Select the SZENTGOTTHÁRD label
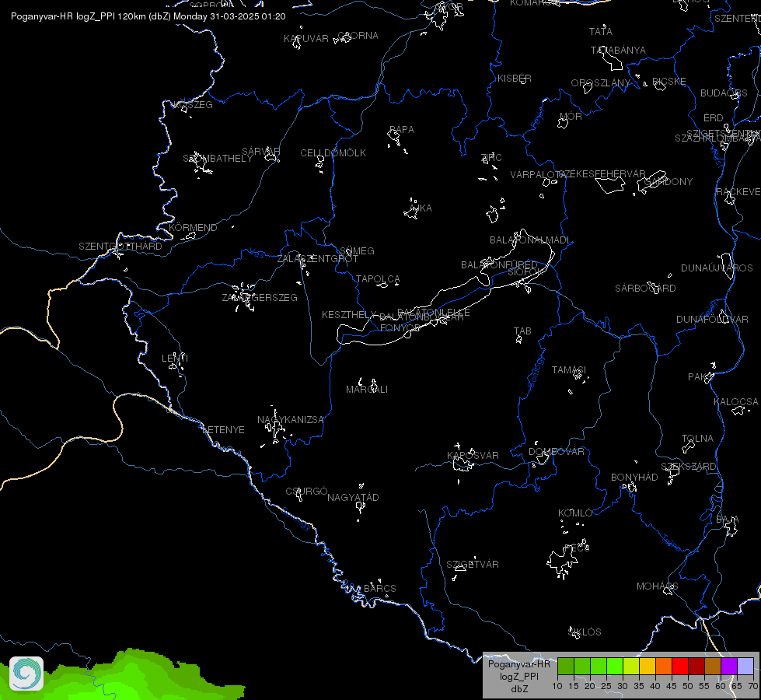Viewport: 761px width, 700px height. coord(120,247)
